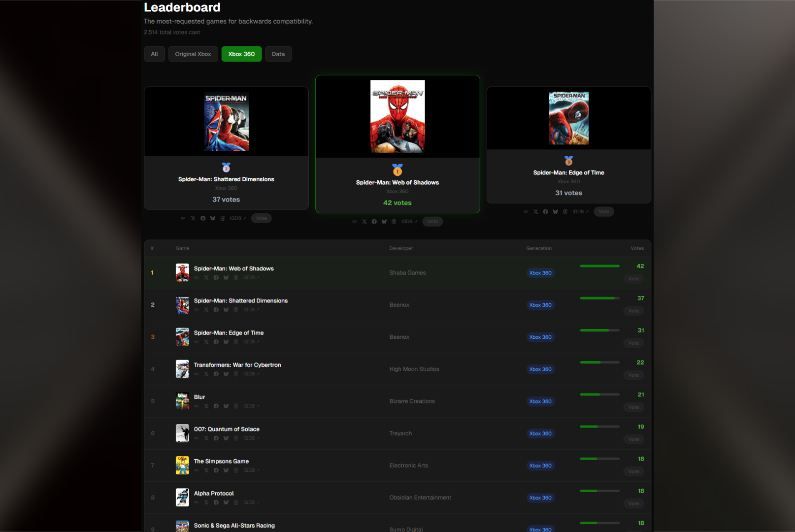Open the IGDB page for 007: Quantum of Solace

(251, 438)
